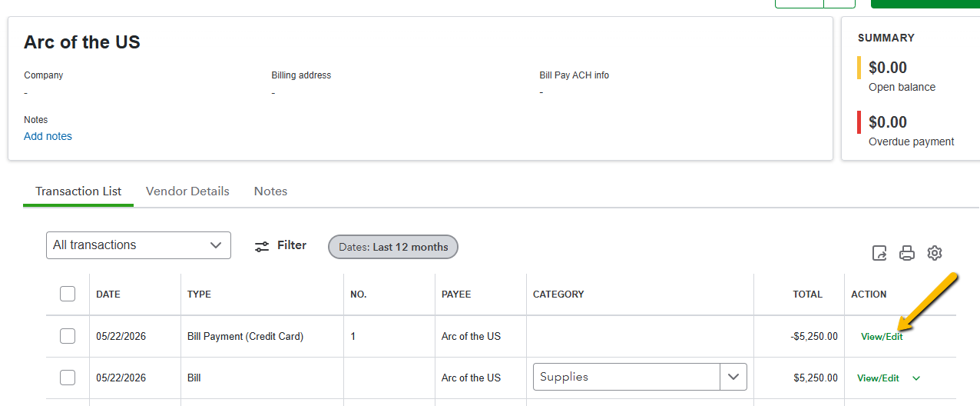Click the $5,250.00 total in Bill row
This screenshot has height=406, width=980.
[816, 378]
